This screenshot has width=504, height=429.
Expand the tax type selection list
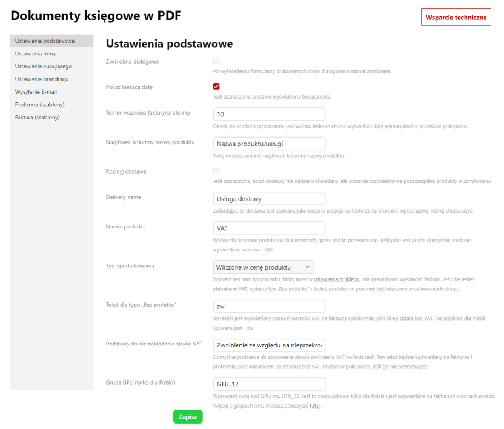(x=307, y=267)
